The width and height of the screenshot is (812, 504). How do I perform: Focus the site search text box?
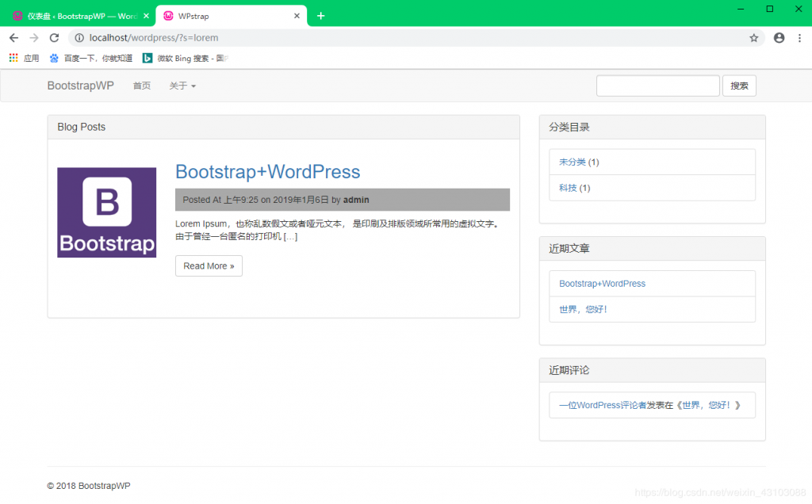(x=657, y=86)
